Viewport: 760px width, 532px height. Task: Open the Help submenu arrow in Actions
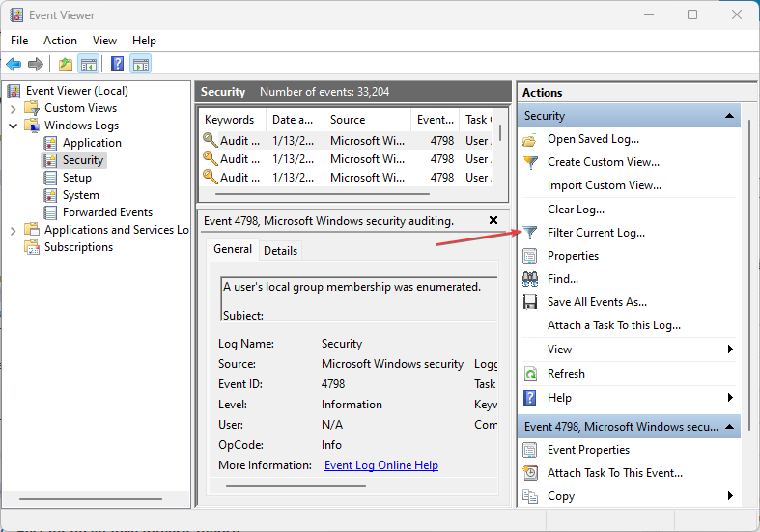click(x=730, y=398)
